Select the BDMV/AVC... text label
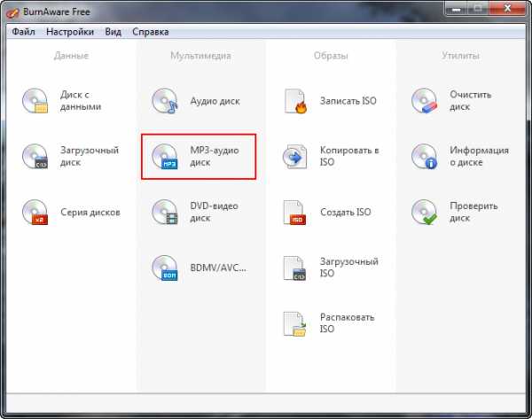The image size is (532, 419). coord(218,268)
